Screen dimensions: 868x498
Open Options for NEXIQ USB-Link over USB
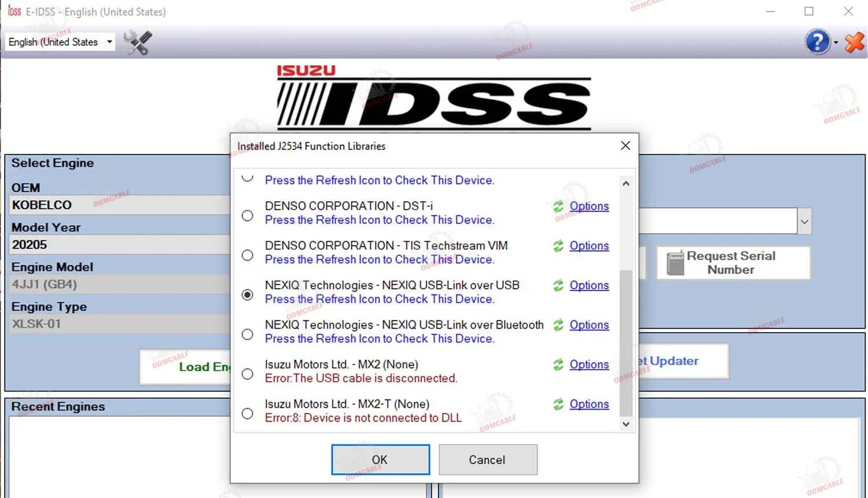click(589, 285)
